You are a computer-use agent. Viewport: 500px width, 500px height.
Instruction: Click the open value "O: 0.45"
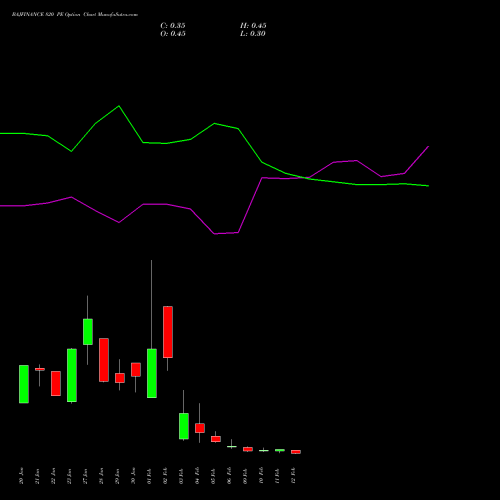tap(173, 34)
